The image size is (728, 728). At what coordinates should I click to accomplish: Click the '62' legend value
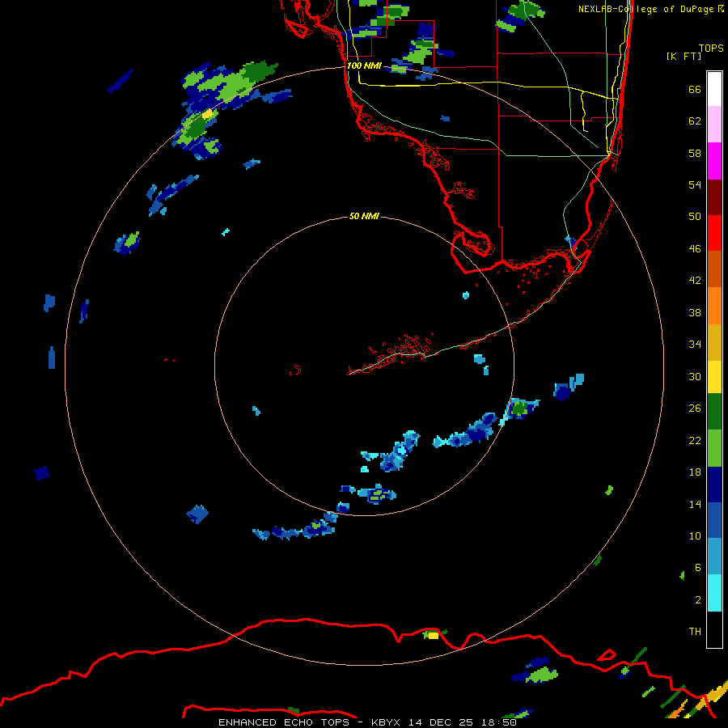click(695, 121)
